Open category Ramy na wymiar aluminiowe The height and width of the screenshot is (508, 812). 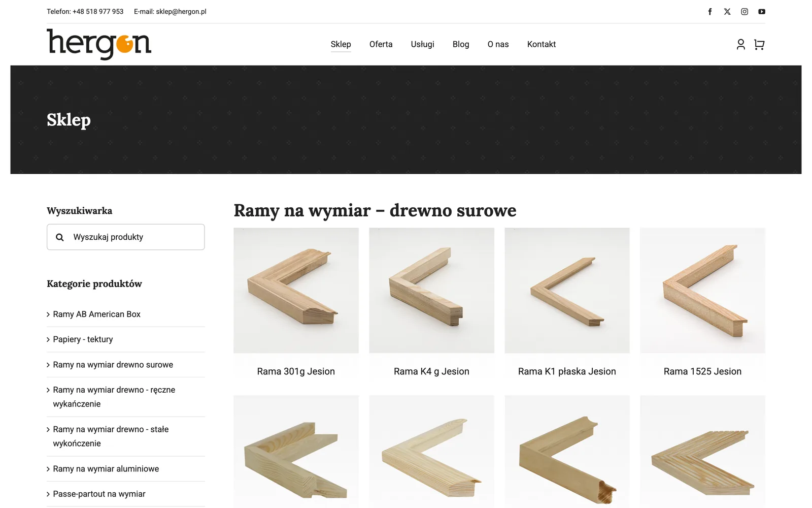tap(106, 469)
